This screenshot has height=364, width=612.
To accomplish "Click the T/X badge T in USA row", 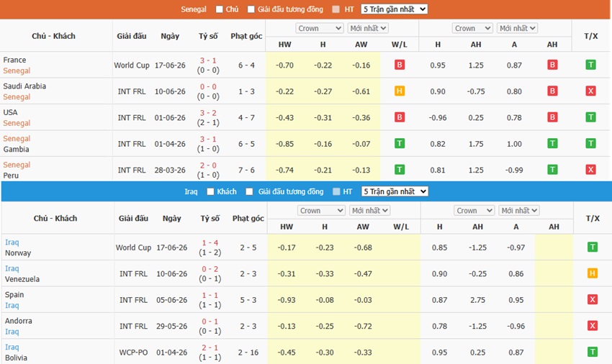I will coord(590,117).
